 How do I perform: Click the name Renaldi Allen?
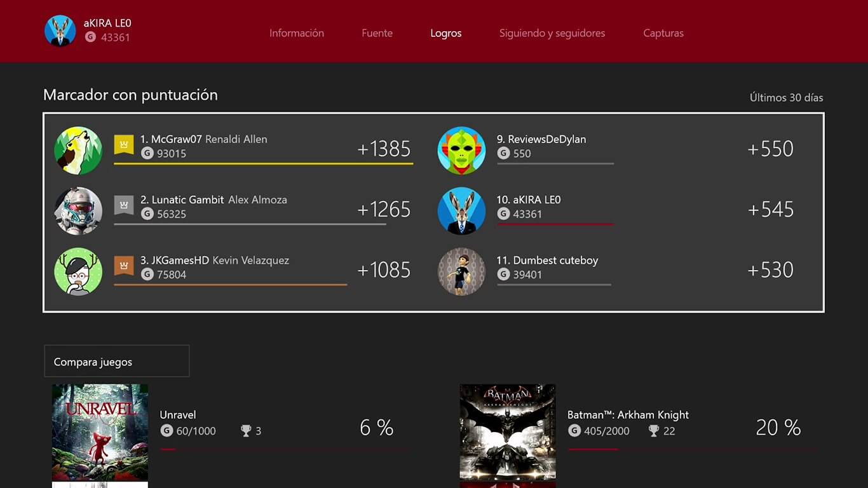tap(236, 139)
